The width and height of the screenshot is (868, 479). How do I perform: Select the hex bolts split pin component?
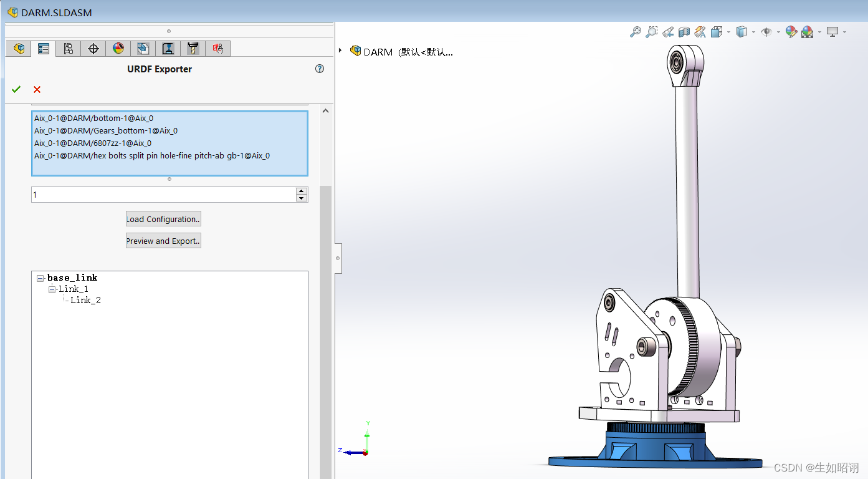point(152,155)
